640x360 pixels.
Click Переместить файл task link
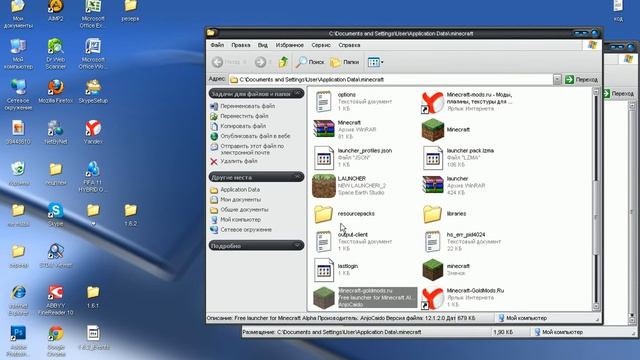(244, 116)
